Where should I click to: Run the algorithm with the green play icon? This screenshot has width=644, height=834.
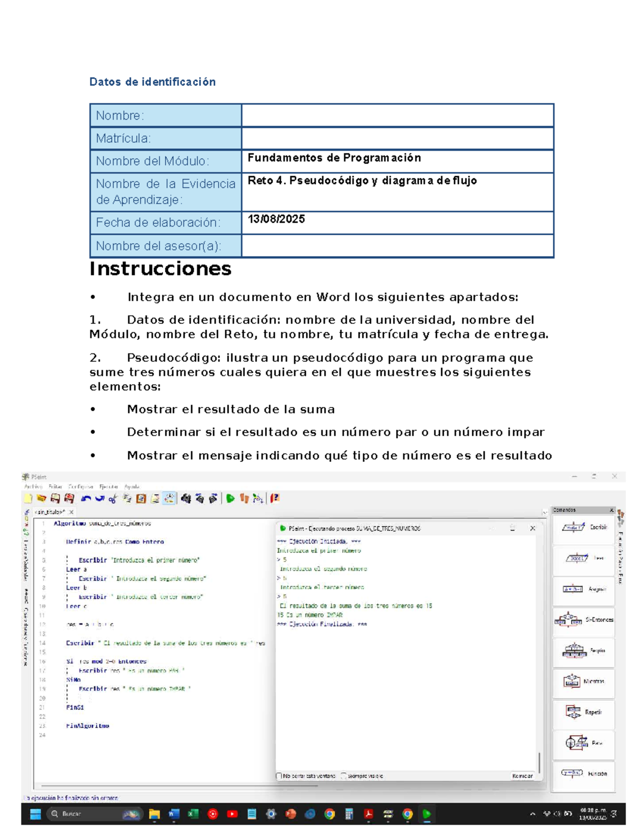coord(230,499)
